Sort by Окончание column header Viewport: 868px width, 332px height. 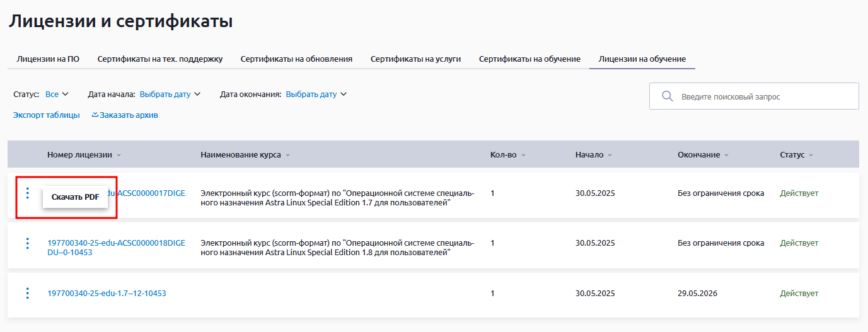pyautogui.click(x=703, y=155)
